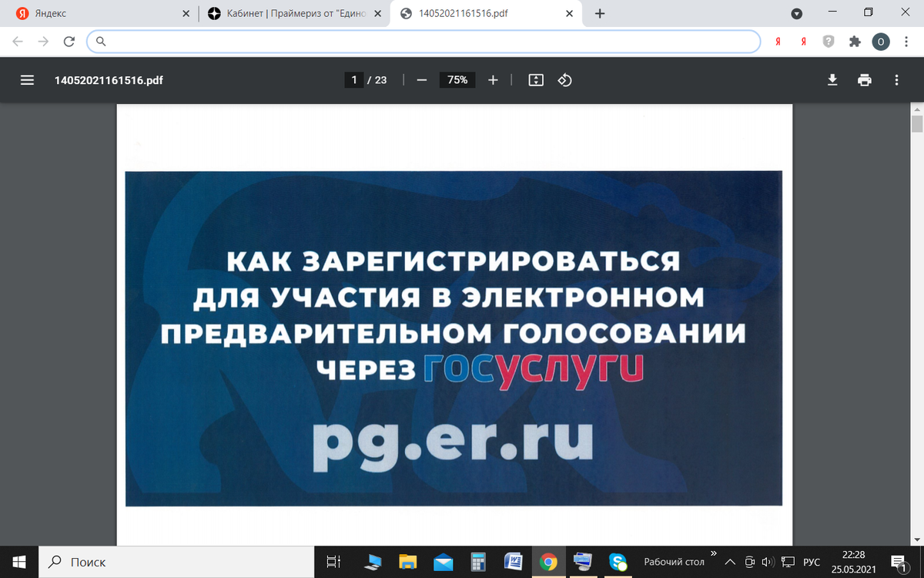Viewport: 924px width, 578px height.
Task: Zoom out with the minus button
Action: [x=421, y=79]
